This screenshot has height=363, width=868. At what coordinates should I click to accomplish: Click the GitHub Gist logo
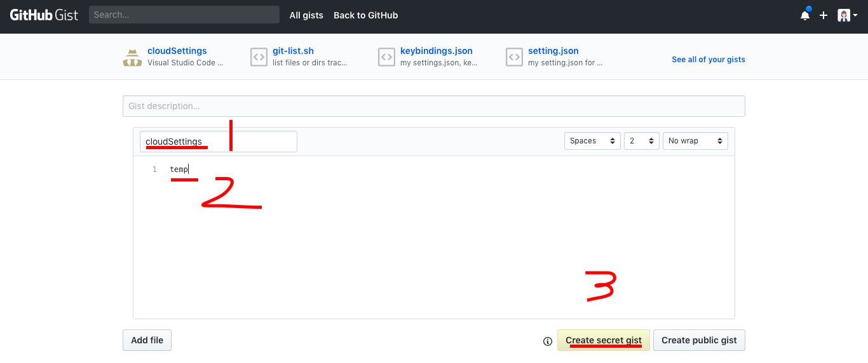[x=44, y=15]
